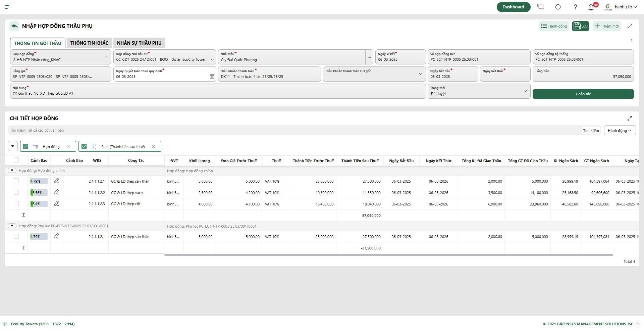Open the calendar icon for Ngày quyết toán
This screenshot has width=644, height=331.
pyautogui.click(x=212, y=77)
